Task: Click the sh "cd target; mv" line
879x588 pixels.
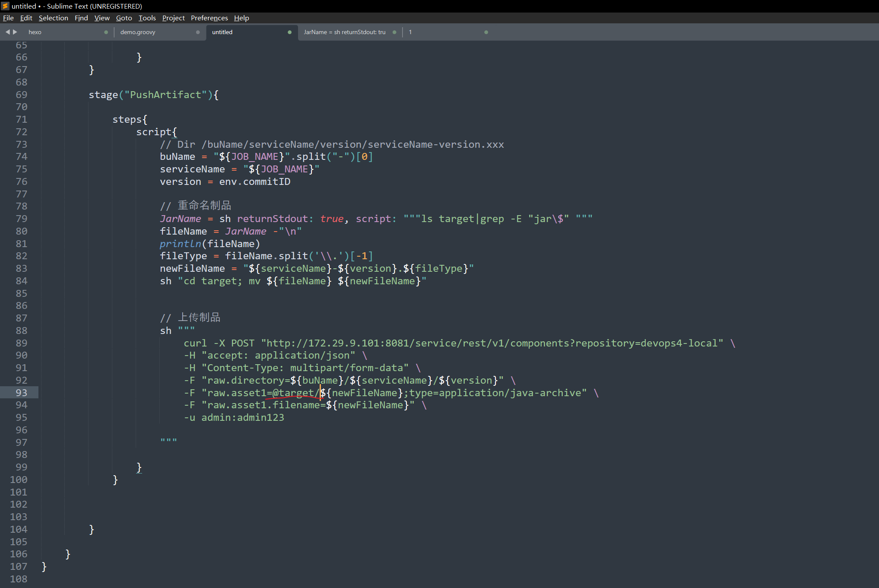Action: point(293,281)
